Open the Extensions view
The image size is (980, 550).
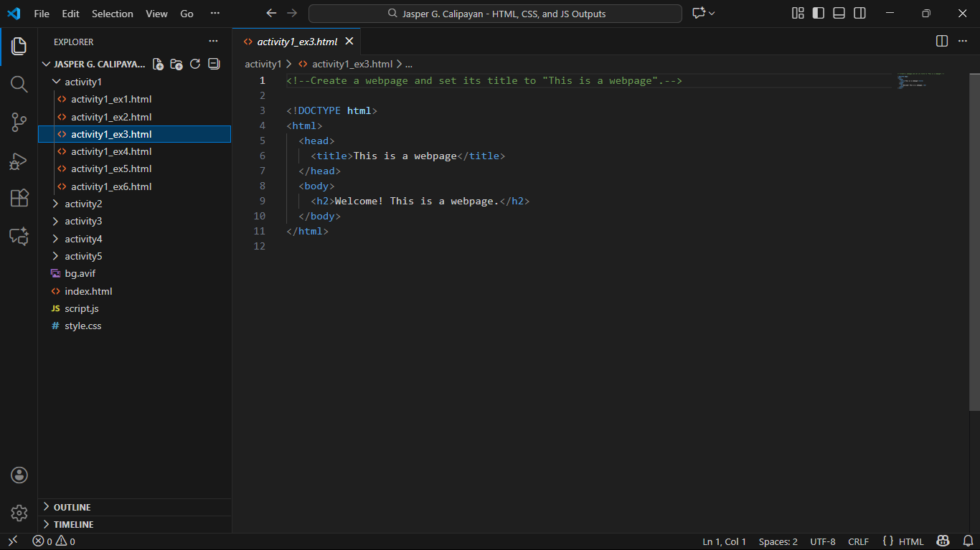(19, 199)
